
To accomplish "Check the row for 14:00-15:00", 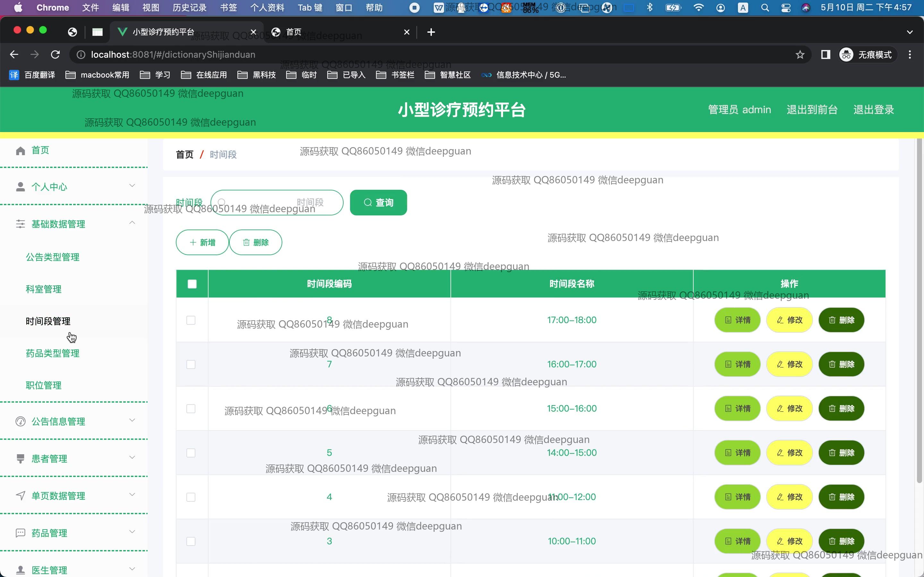I will point(191,453).
